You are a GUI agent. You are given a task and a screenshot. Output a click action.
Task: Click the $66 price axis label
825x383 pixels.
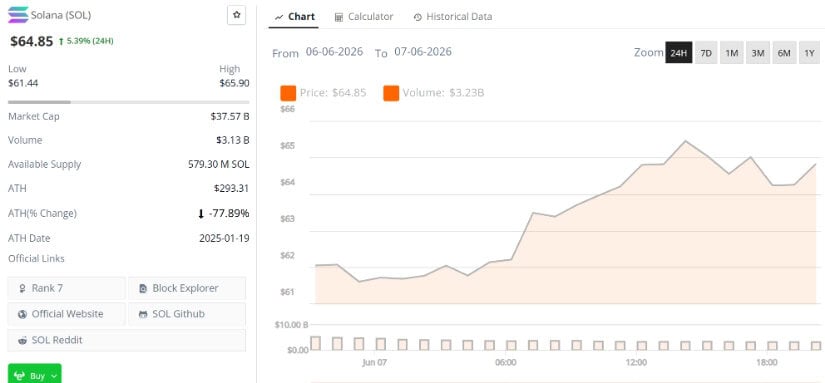point(288,109)
